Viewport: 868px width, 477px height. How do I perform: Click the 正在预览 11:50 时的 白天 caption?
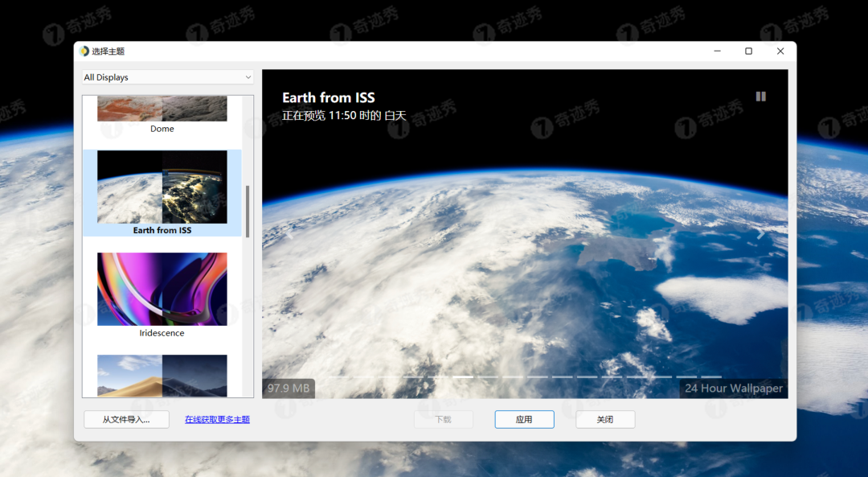pyautogui.click(x=344, y=116)
